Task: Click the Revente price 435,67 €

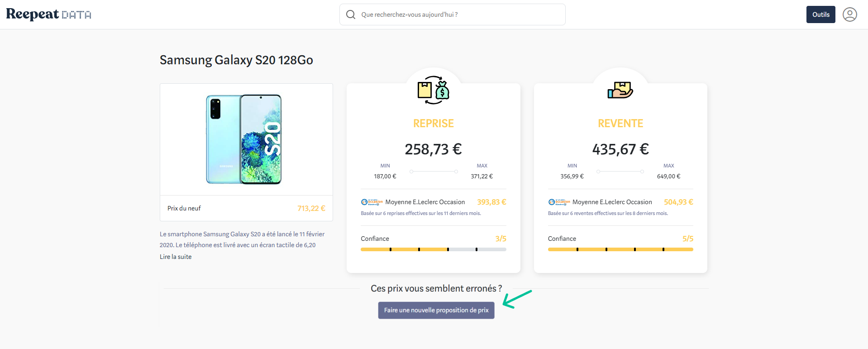Action: (x=620, y=149)
